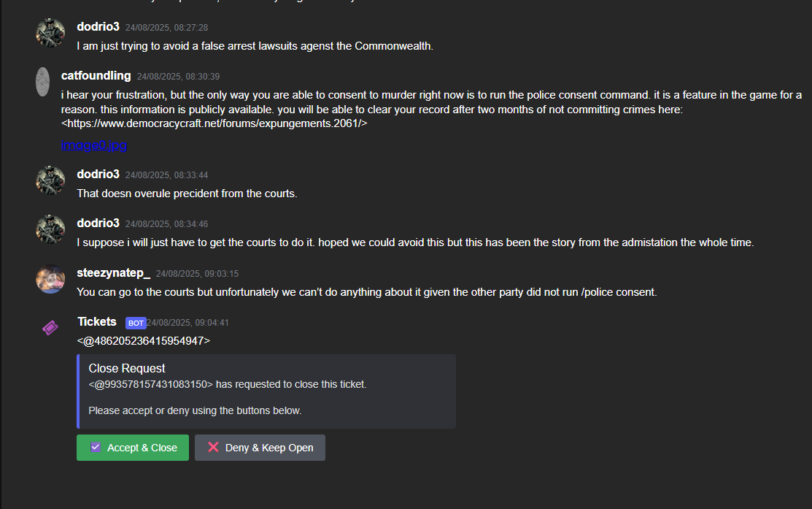Click the red X icon in Deny button
812x509 pixels.
click(x=213, y=447)
